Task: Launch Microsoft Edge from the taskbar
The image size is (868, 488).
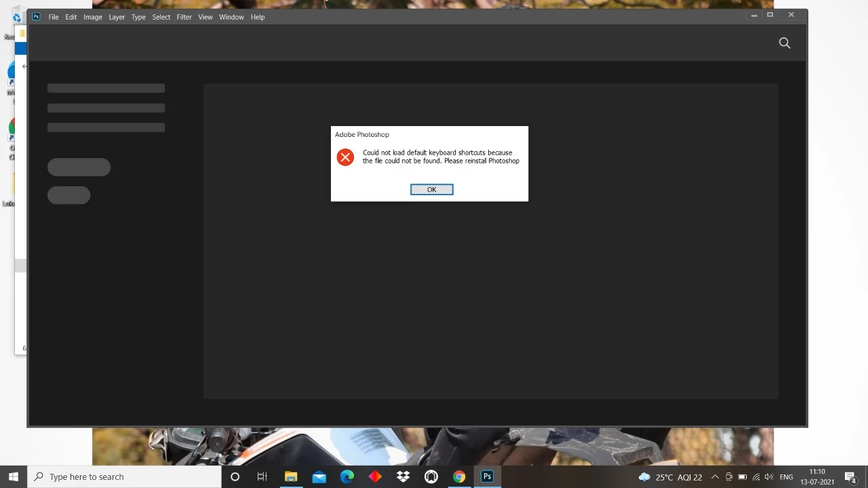Action: pos(347,476)
